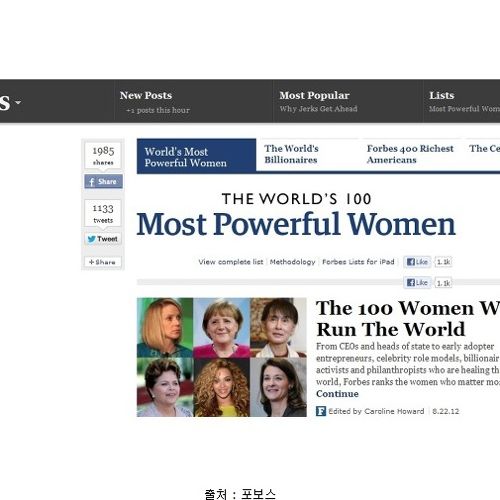Open the New Posts menu
Image resolution: width=500 pixels, height=500 pixels.
point(146,95)
